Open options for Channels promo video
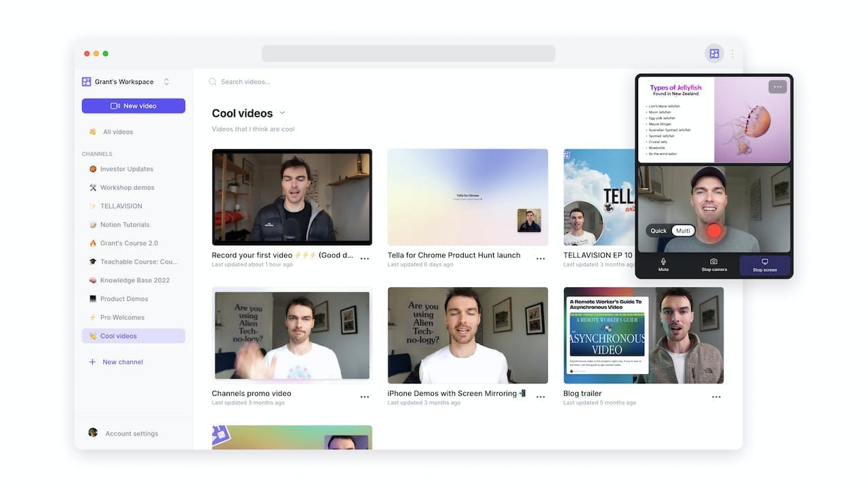Screen dimensions: 868x488 [x=365, y=396]
